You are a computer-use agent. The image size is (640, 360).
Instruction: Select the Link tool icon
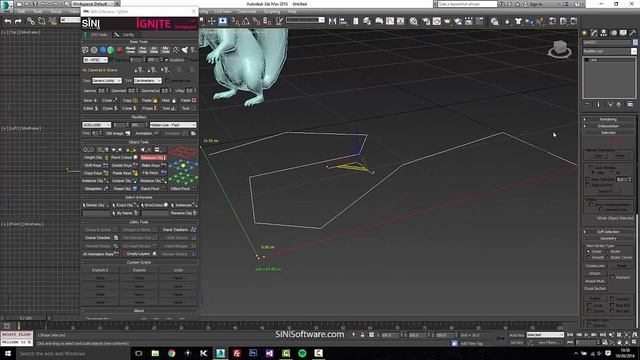click(31, 21)
